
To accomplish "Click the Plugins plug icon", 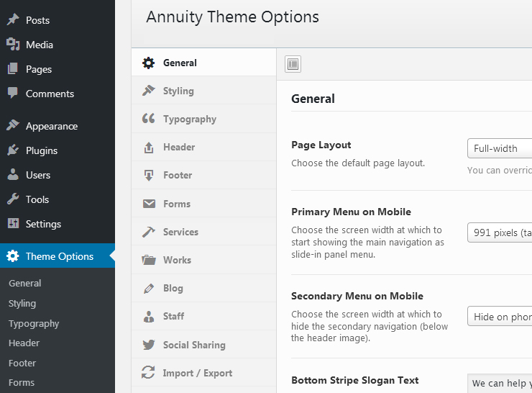I will click(x=13, y=150).
